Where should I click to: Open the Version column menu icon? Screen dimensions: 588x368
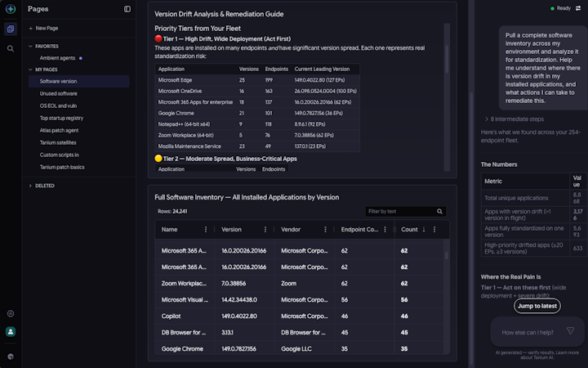[265, 230]
